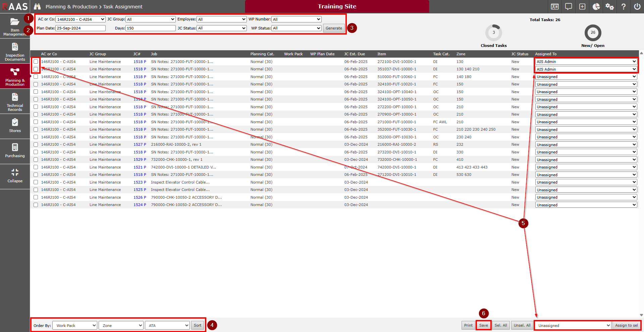Open the Stores module

[15, 126]
